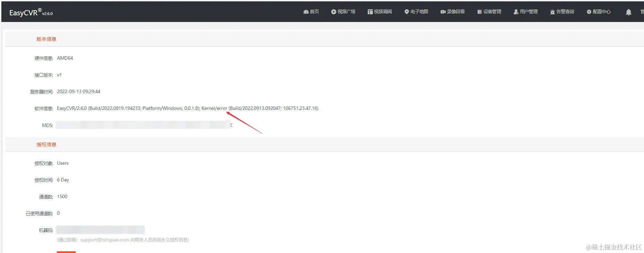The image size is (644, 253).
Task: Click server time 2022-09-13 09:29:44
Action: coord(78,92)
